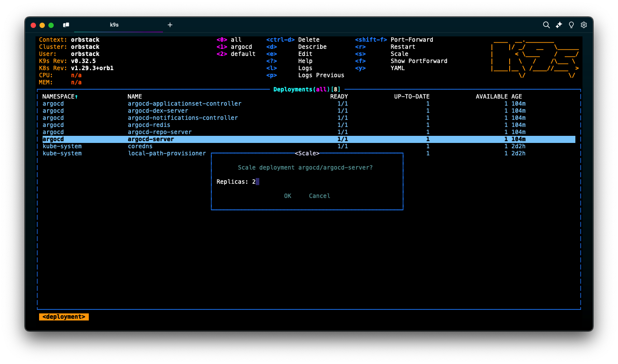Image resolution: width=618 pixels, height=364 pixels.
Task: Click the Cluster orbstack value
Action: (85, 47)
